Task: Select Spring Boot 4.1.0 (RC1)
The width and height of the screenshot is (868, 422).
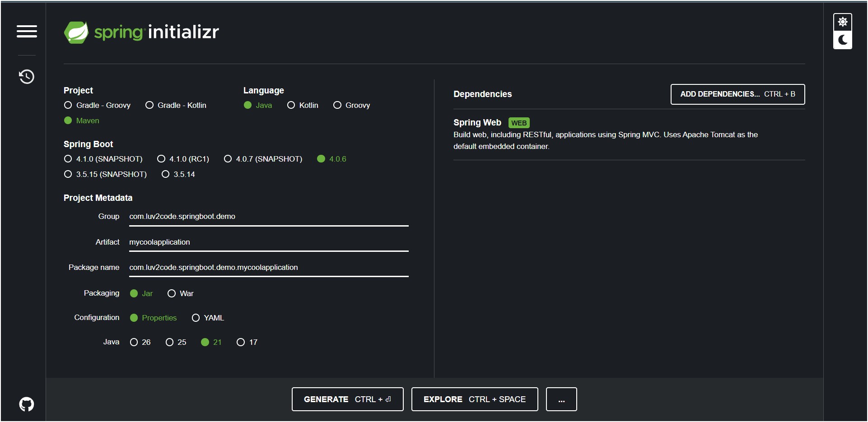Action: [x=183, y=159]
